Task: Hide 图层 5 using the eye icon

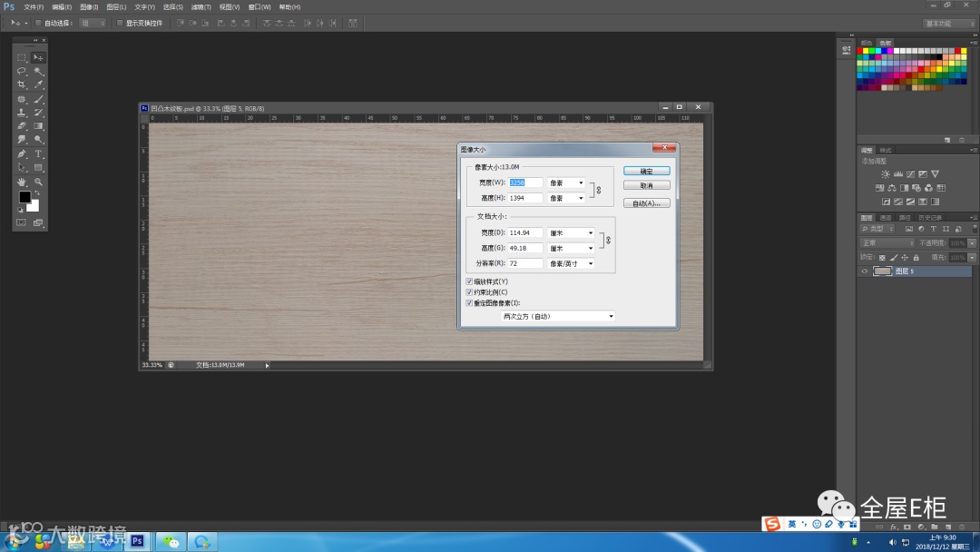Action: pos(865,271)
